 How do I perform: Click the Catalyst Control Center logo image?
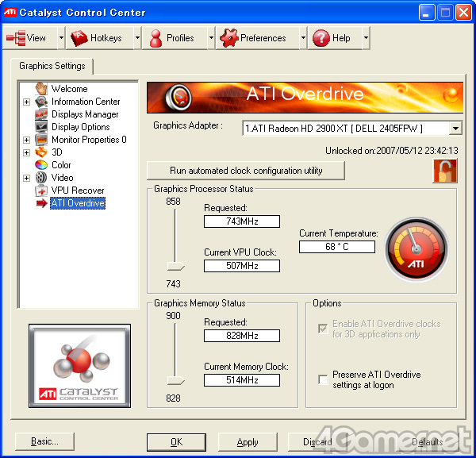coord(80,366)
